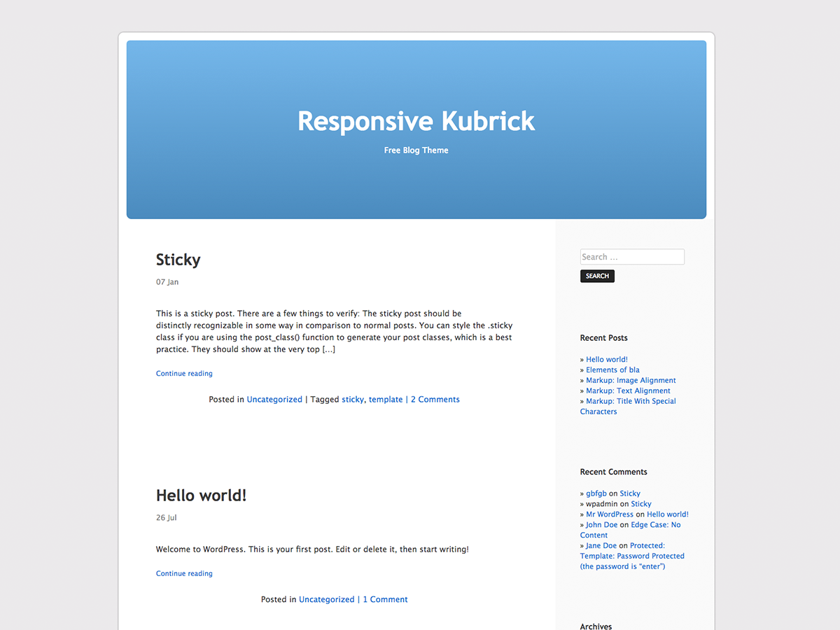View "1 Comment" on Hello world post
The width and height of the screenshot is (840, 630).
click(x=385, y=599)
